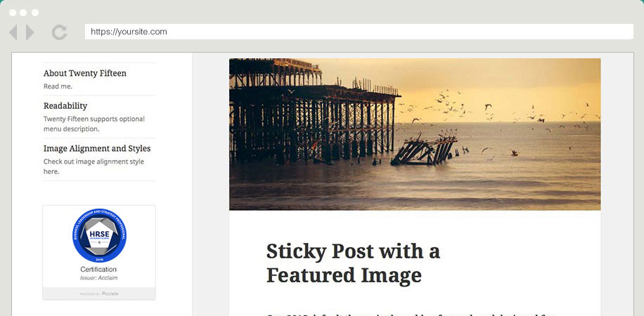
Task: Reload the page with refresh icon
Action: click(x=60, y=32)
